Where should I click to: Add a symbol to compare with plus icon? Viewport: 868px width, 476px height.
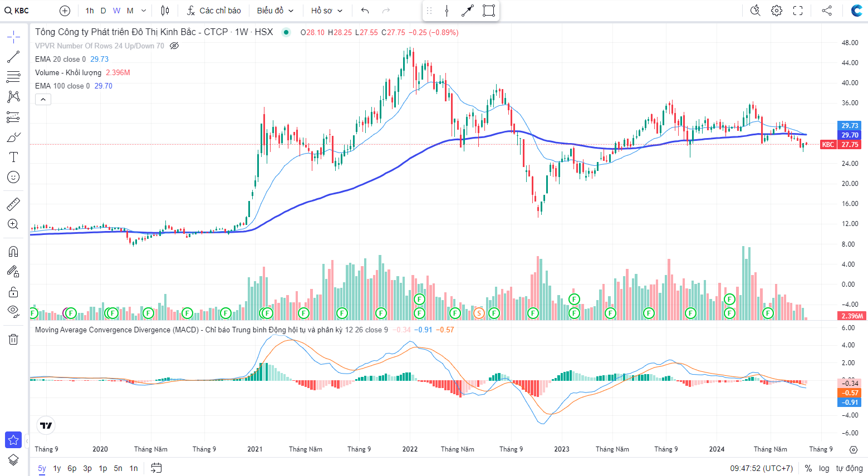65,11
